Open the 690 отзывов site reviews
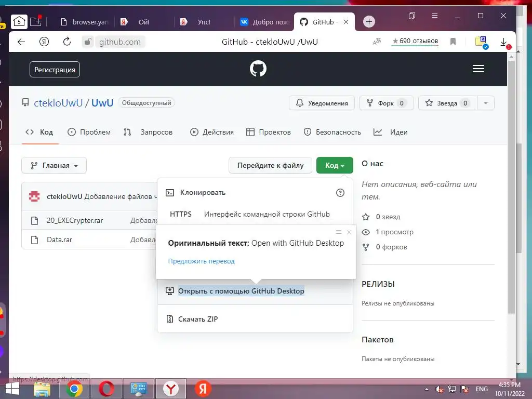The width and height of the screenshot is (532, 399). click(x=415, y=41)
